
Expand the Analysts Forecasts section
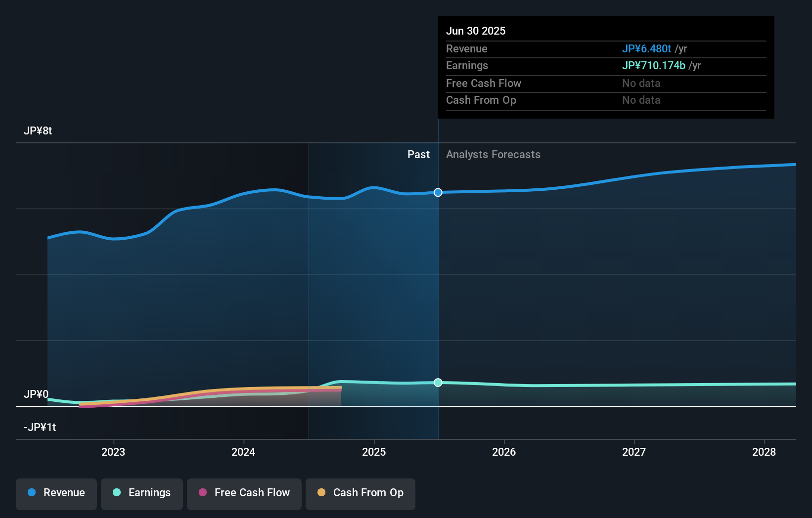point(493,154)
